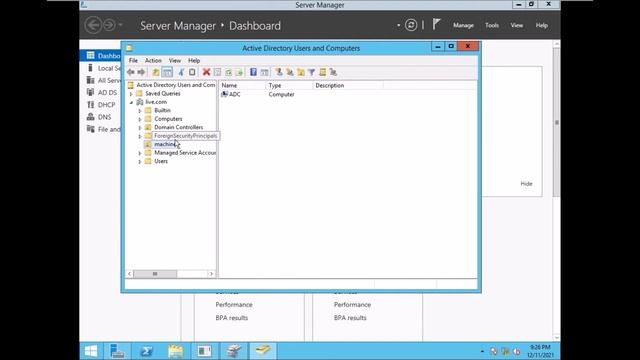This screenshot has height=360, width=640.
Task: Expand the Managed Service Accounts arrow
Action: [140, 153]
